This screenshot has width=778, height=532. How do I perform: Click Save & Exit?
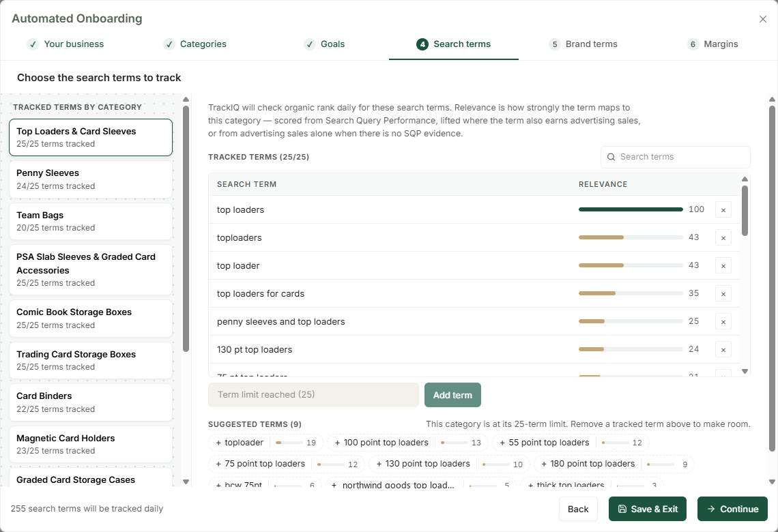[x=648, y=509]
